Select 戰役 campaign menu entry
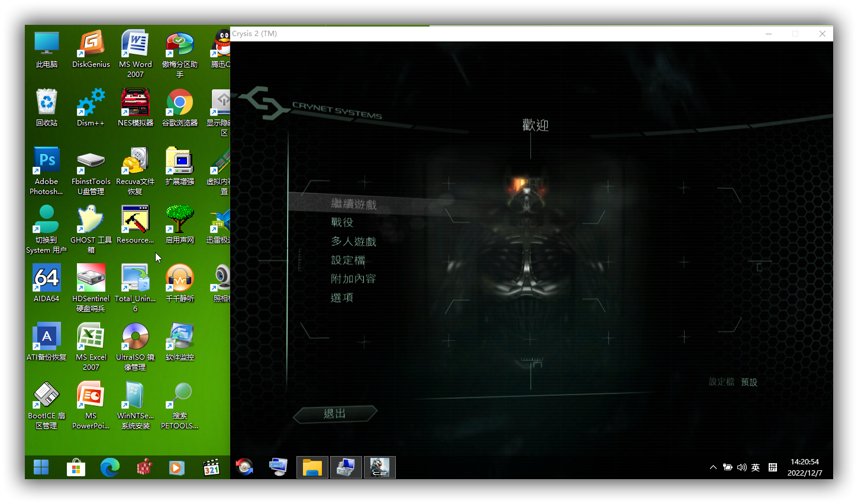 click(342, 222)
